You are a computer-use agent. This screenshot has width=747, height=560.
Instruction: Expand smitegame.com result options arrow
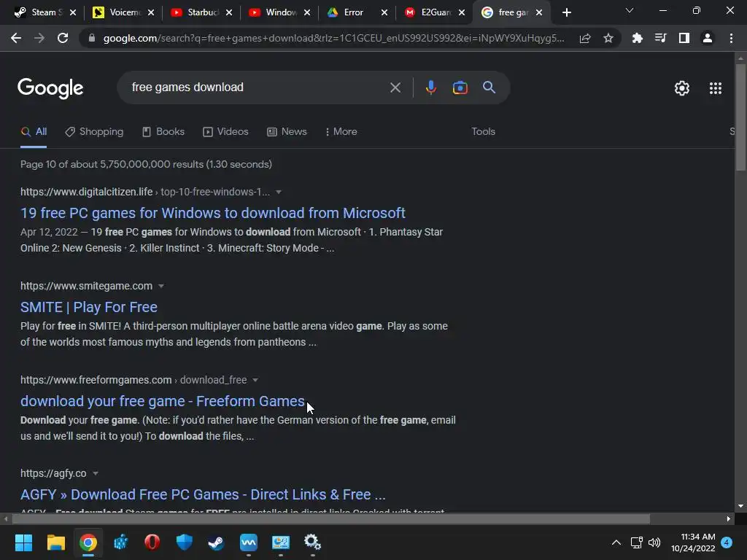point(161,286)
